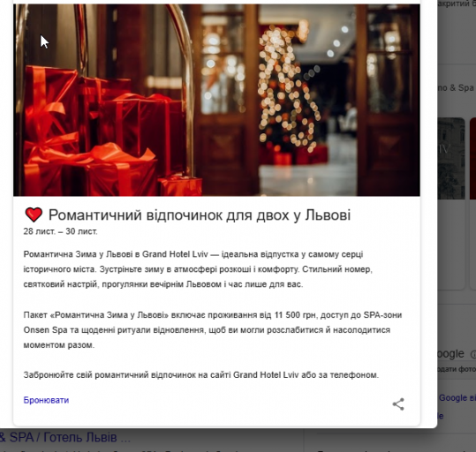Click the sentence starting Забронюйте свій романтичний
This screenshot has height=452, width=476.
(x=201, y=375)
